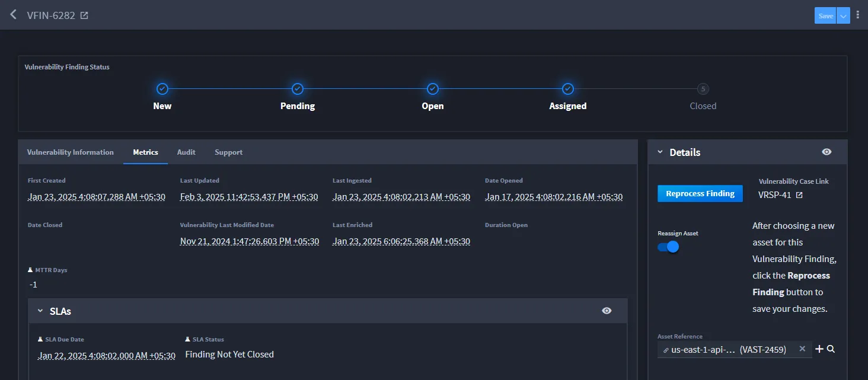Toggle Details section visibility eye

tap(826, 152)
